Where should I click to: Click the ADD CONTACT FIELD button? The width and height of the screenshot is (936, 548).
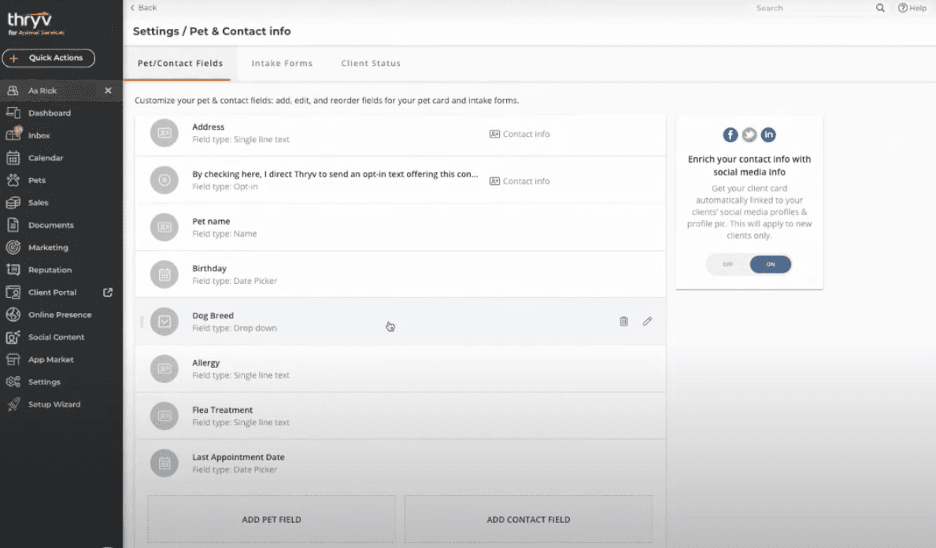[x=528, y=520]
